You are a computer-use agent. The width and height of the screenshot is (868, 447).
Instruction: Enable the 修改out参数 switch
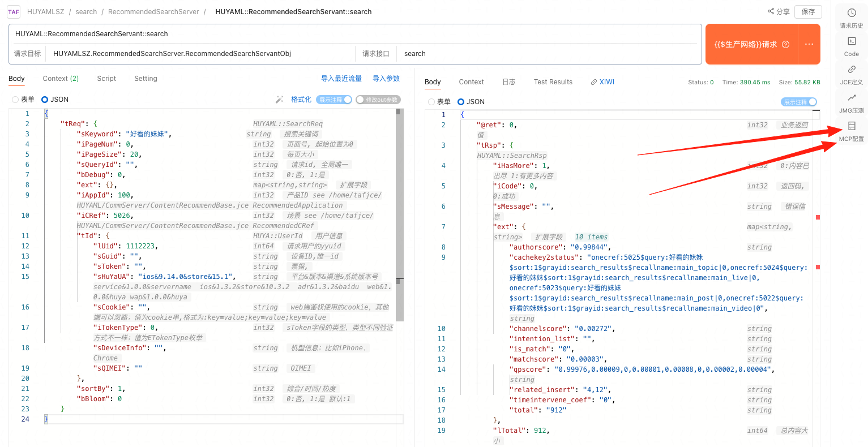tap(378, 100)
